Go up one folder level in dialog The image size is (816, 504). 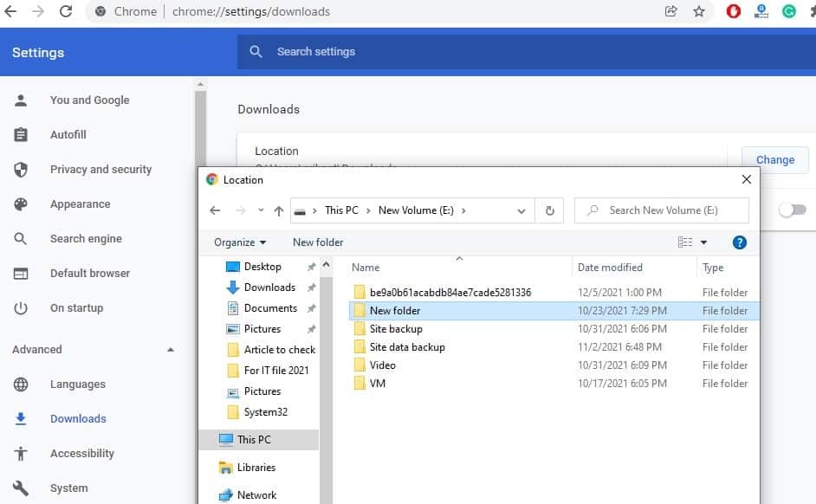tap(278, 210)
